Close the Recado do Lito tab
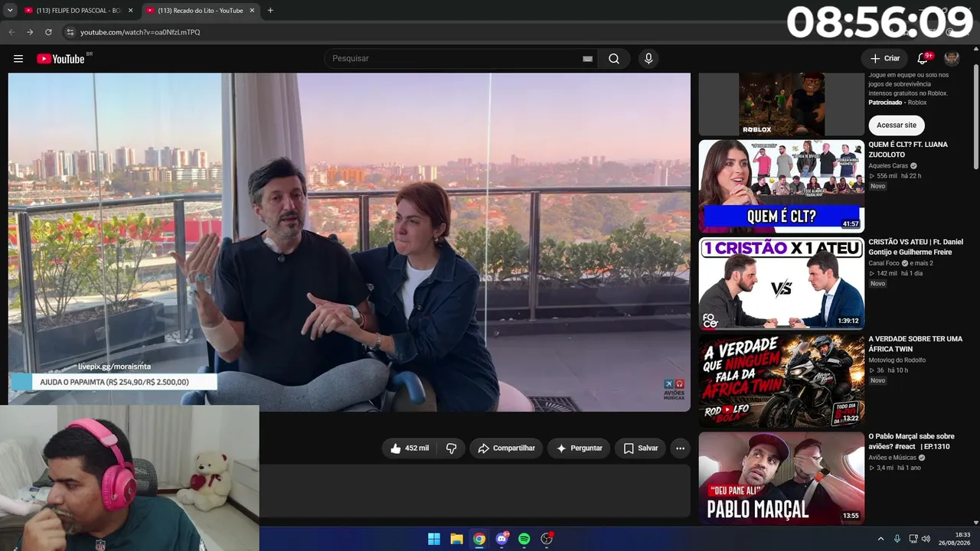Image resolution: width=980 pixels, height=551 pixels. pyautogui.click(x=252, y=11)
